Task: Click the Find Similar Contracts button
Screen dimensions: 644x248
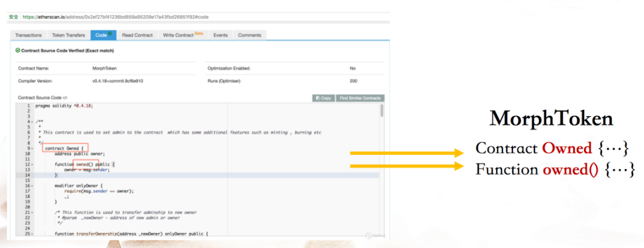Action: [x=360, y=98]
